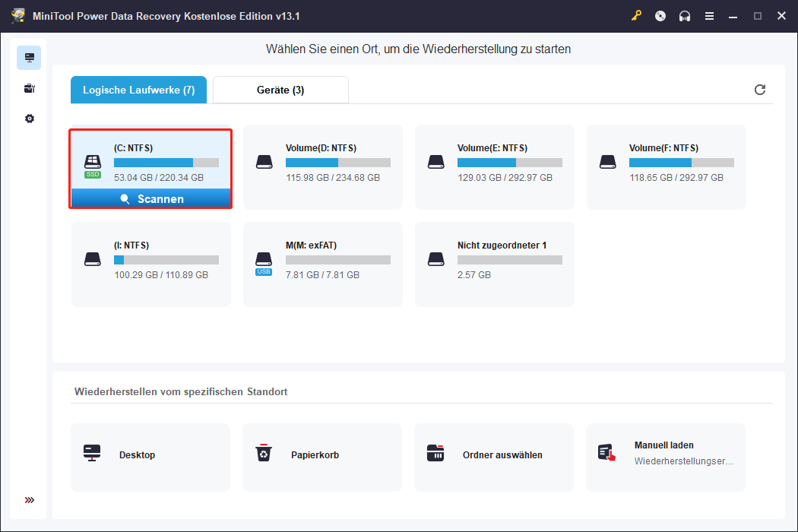Screen dimensions: 798x532
Task: Switch to the Logische Laufwerke tab
Action: tap(138, 90)
